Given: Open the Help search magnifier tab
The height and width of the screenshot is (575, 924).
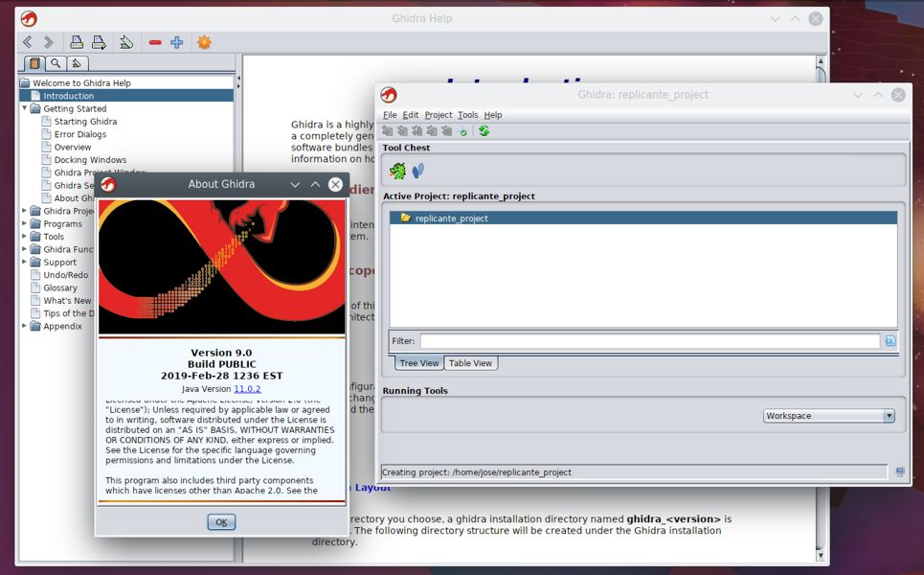Looking at the screenshot, I should pyautogui.click(x=56, y=63).
